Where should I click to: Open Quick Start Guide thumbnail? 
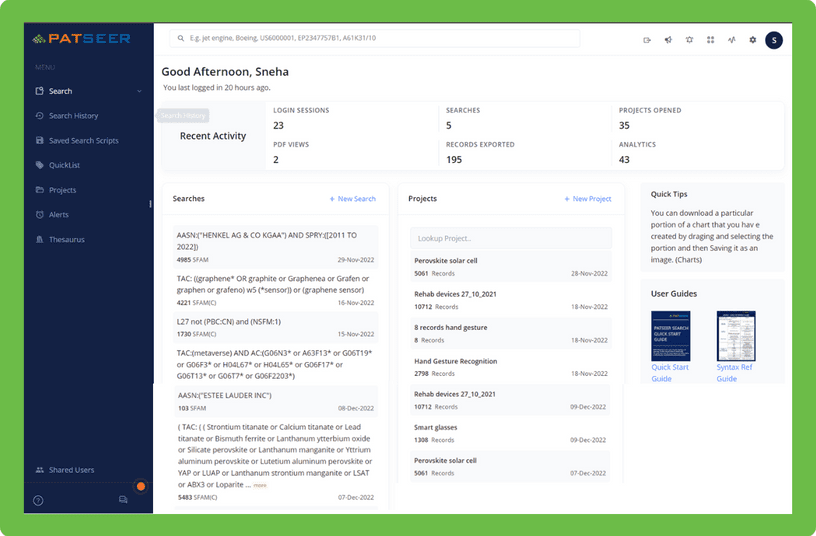tap(670, 336)
